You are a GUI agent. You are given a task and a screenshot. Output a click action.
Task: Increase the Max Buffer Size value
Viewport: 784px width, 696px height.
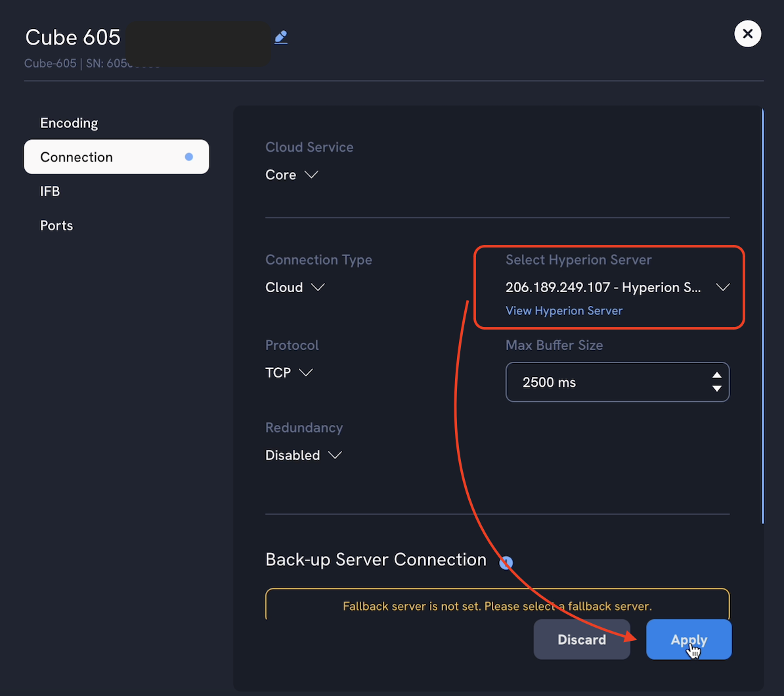[716, 375]
